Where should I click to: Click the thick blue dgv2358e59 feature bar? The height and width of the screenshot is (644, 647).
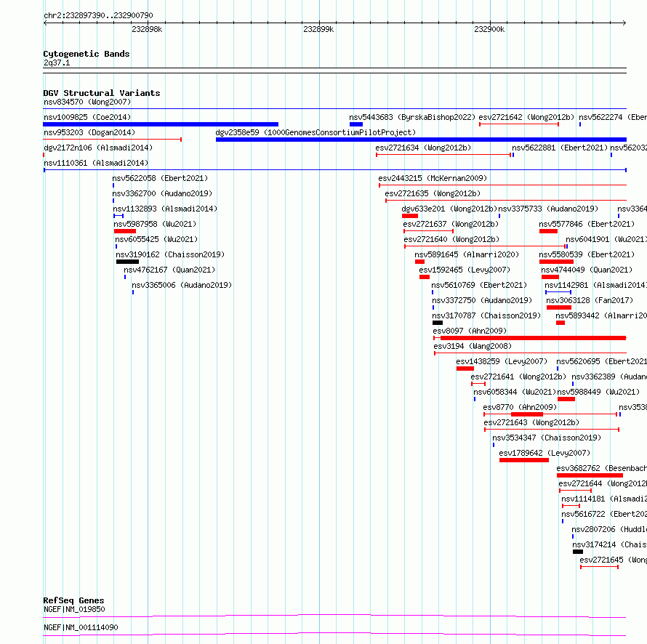pos(421,140)
